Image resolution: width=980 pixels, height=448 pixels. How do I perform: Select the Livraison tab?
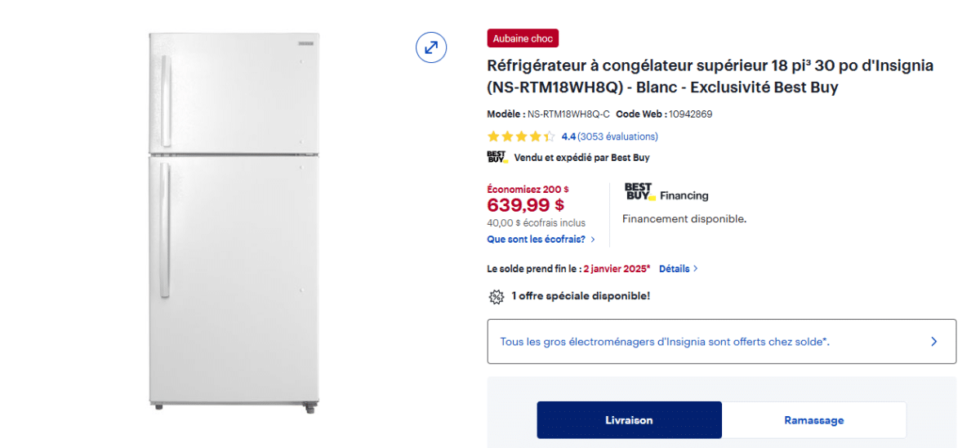point(629,420)
